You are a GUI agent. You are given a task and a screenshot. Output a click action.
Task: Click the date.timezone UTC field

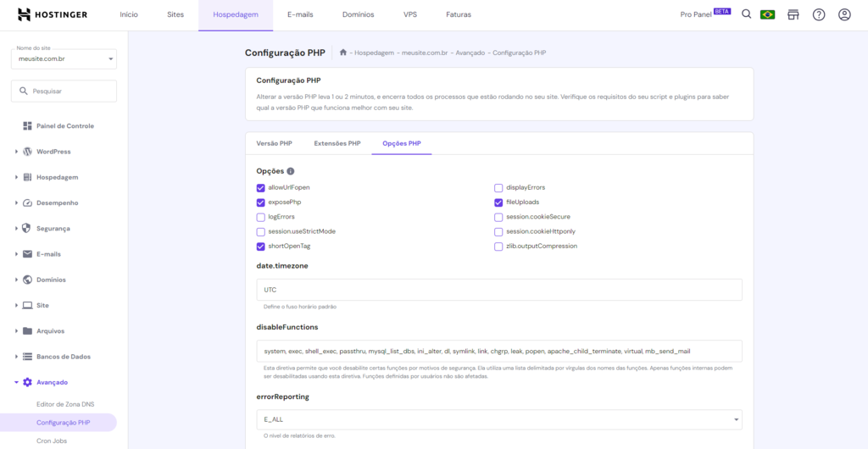pos(498,290)
